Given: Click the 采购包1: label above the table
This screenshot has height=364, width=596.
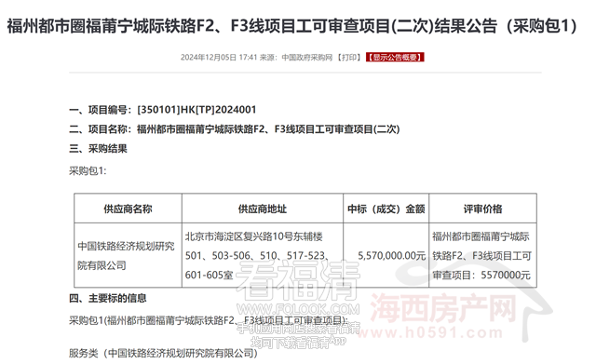Looking at the screenshot, I should click(x=88, y=170).
